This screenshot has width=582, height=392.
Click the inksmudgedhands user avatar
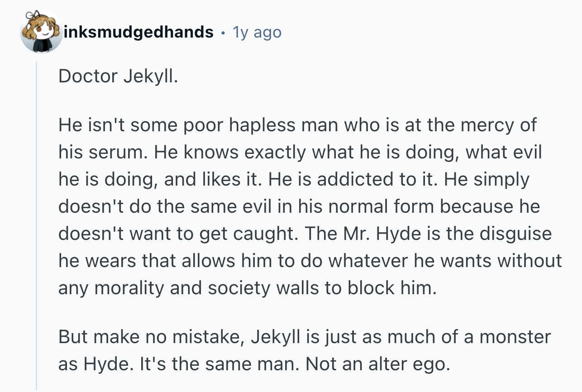pyautogui.click(x=41, y=32)
